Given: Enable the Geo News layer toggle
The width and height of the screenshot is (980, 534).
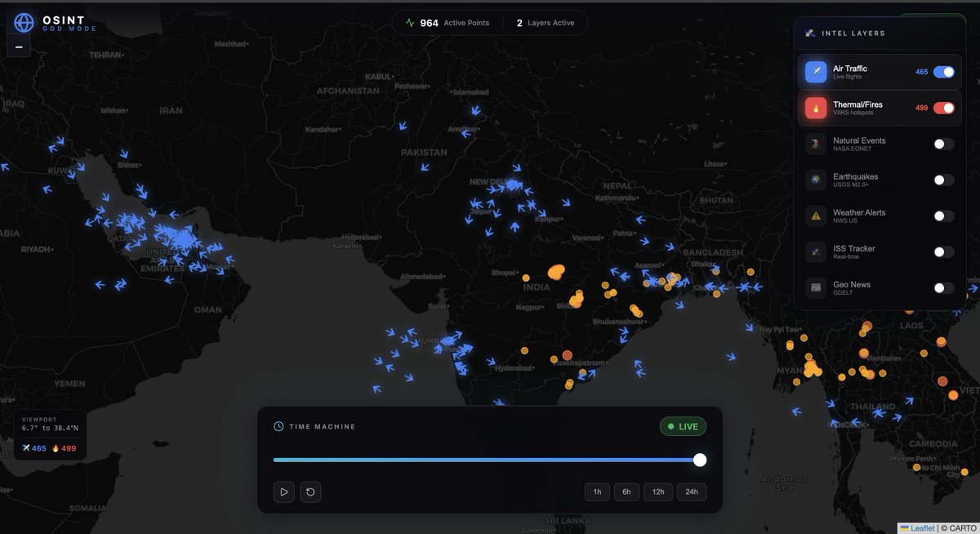Looking at the screenshot, I should point(943,287).
